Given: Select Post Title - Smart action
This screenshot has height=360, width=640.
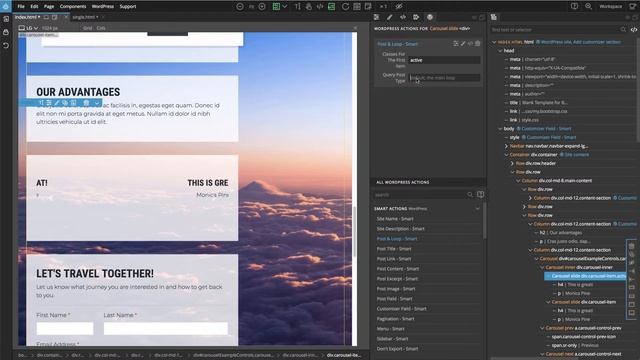Looking at the screenshot, I should tap(393, 249).
